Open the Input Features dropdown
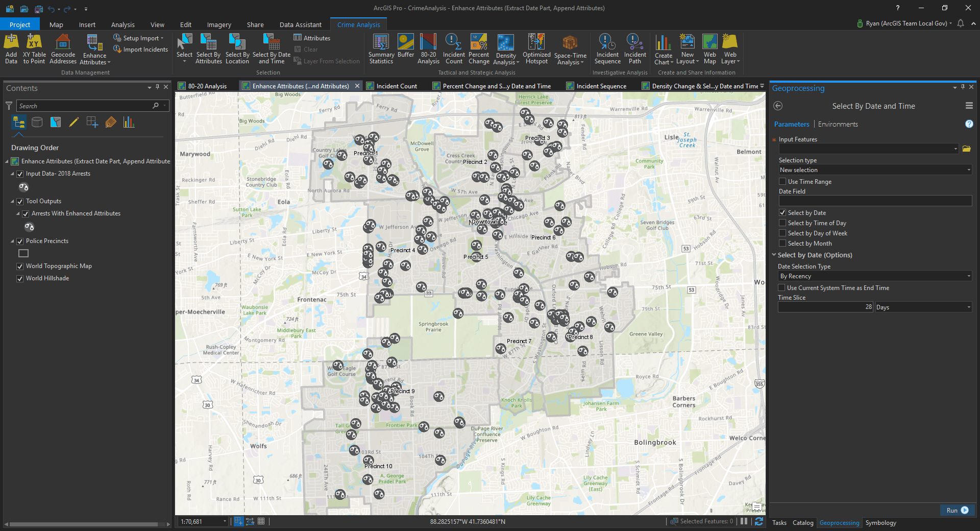Viewport: 980px width, 531px height. tap(955, 149)
